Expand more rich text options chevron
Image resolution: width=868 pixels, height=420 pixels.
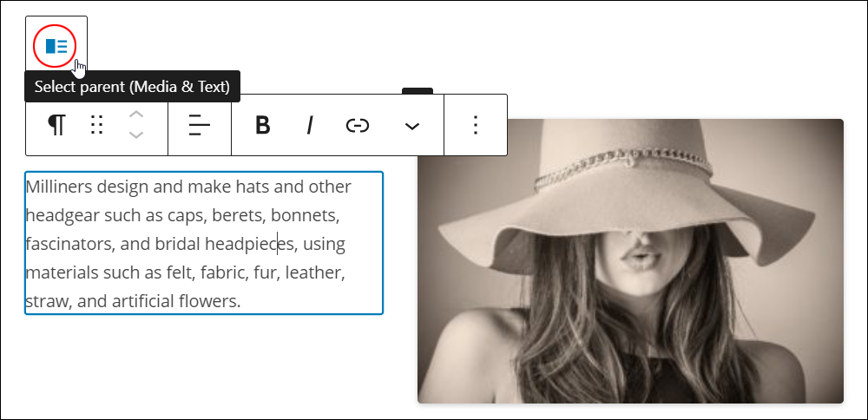[411, 126]
